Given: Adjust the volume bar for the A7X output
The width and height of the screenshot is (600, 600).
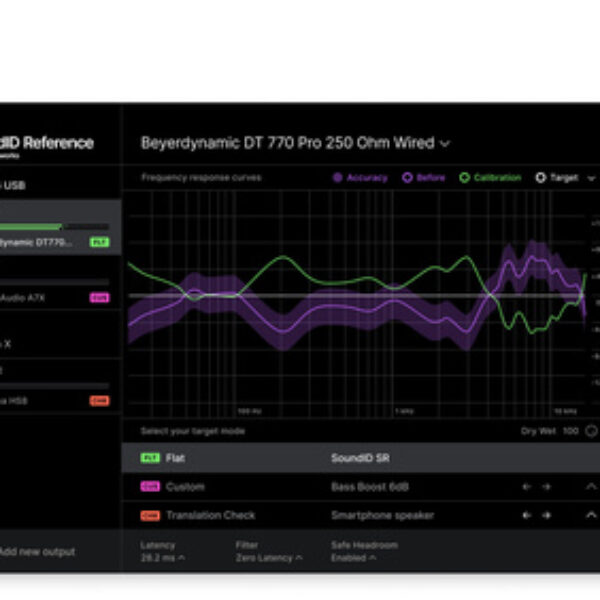Looking at the screenshot, I should 54,282.
